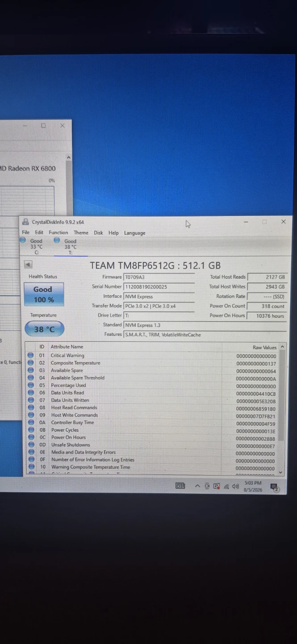The image size is (297, 644).
Task: Click the status dot for Controller Busy Time
Action: click(x=31, y=423)
